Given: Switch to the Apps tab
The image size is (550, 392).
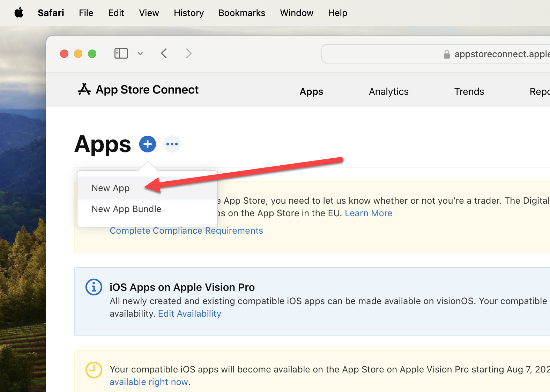Looking at the screenshot, I should click(311, 91).
